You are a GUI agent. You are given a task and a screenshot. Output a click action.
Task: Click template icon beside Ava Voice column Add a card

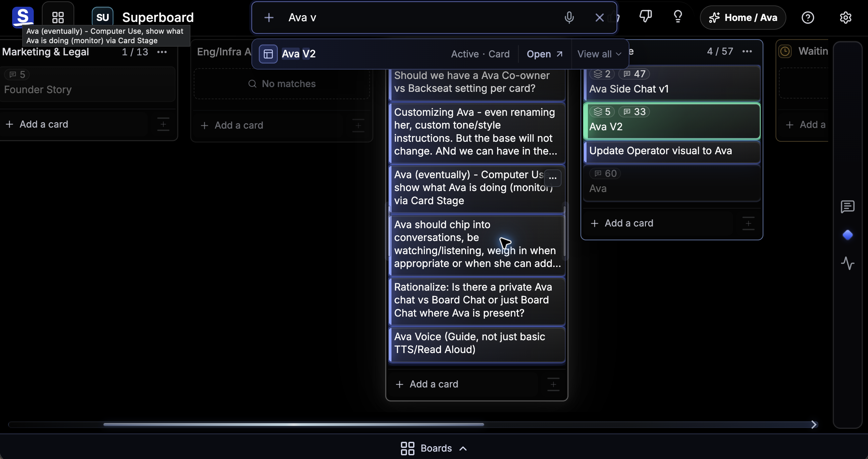(553, 384)
